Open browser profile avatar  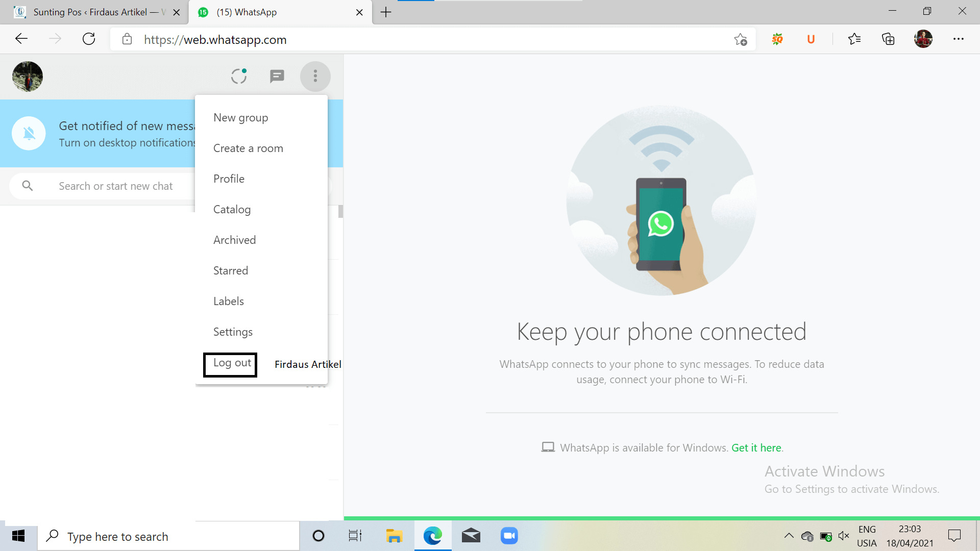(x=923, y=39)
